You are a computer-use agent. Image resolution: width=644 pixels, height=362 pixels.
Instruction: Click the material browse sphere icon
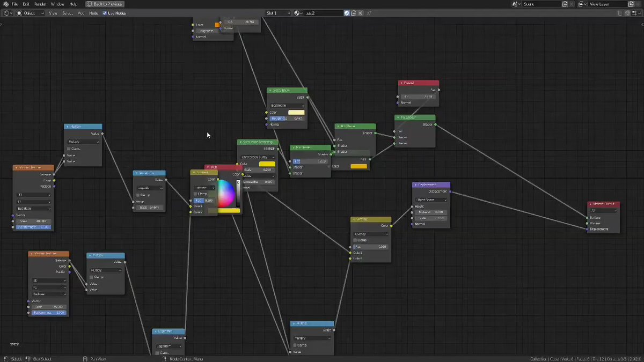coord(298,13)
